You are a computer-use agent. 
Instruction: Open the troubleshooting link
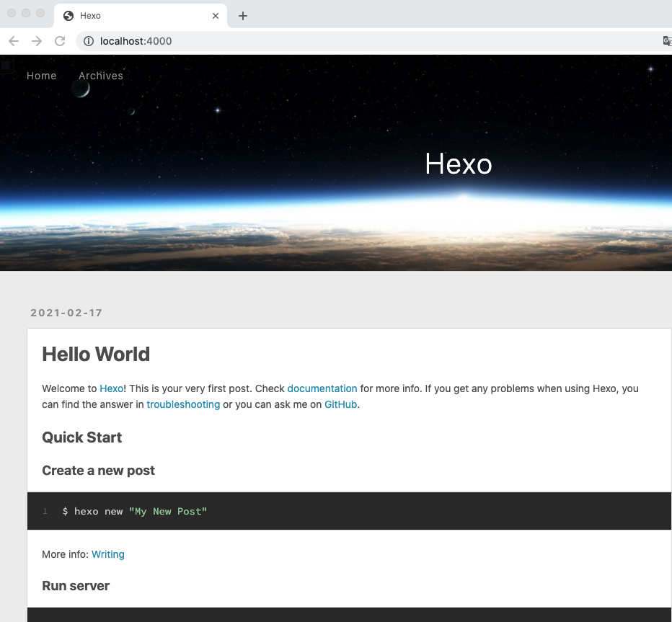183,404
